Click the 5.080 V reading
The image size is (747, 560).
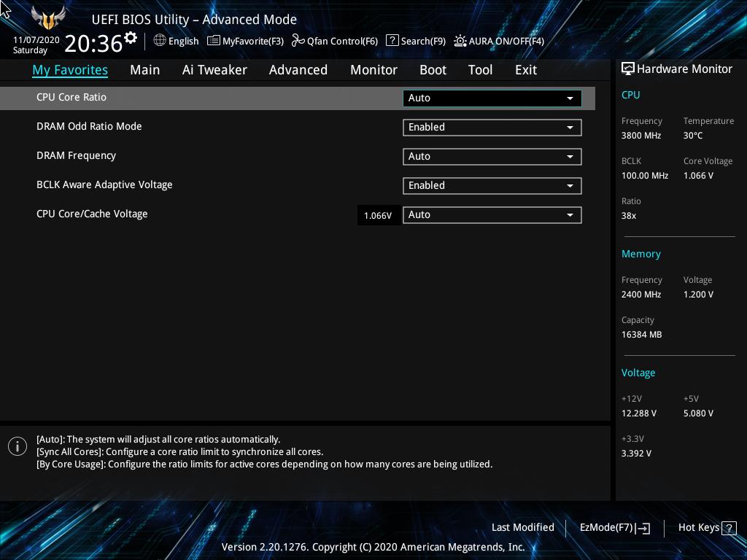pos(698,413)
